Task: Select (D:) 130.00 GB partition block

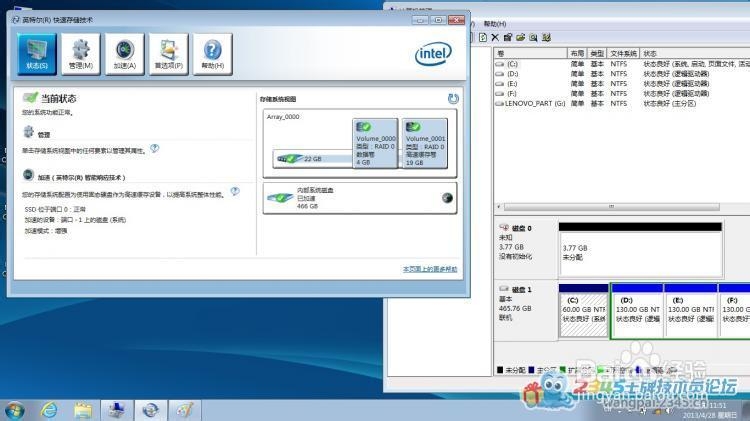Action: 638,311
